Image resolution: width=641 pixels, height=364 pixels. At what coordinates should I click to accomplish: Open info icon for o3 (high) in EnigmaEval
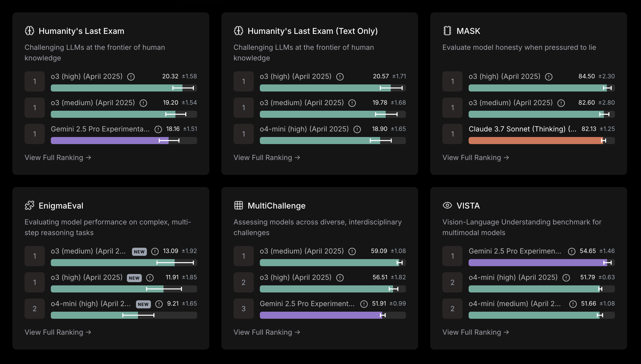pos(150,278)
